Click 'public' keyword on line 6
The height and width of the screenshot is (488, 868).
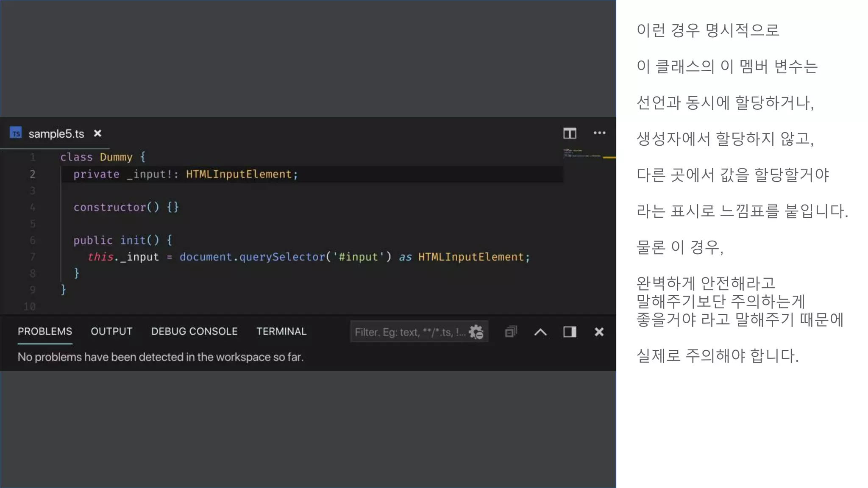click(x=93, y=240)
